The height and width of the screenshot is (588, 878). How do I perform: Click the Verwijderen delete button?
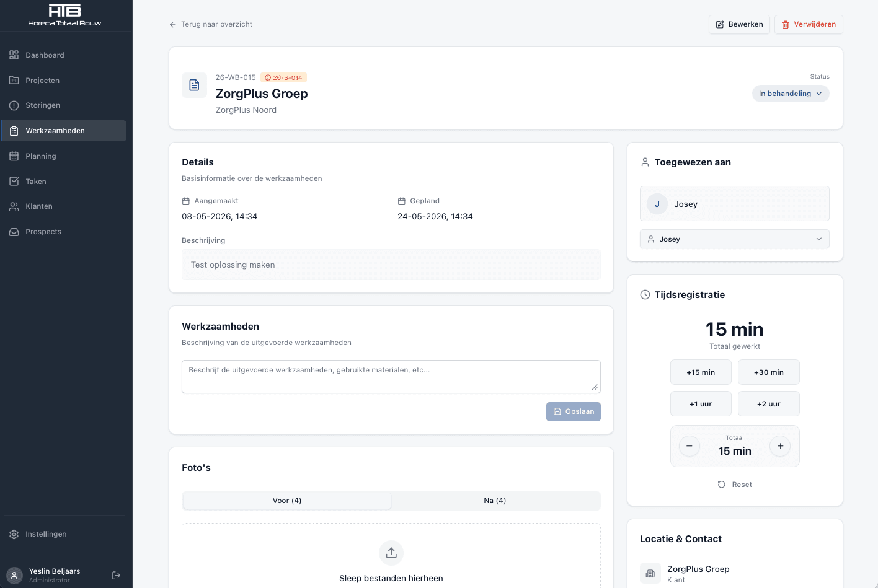809,24
